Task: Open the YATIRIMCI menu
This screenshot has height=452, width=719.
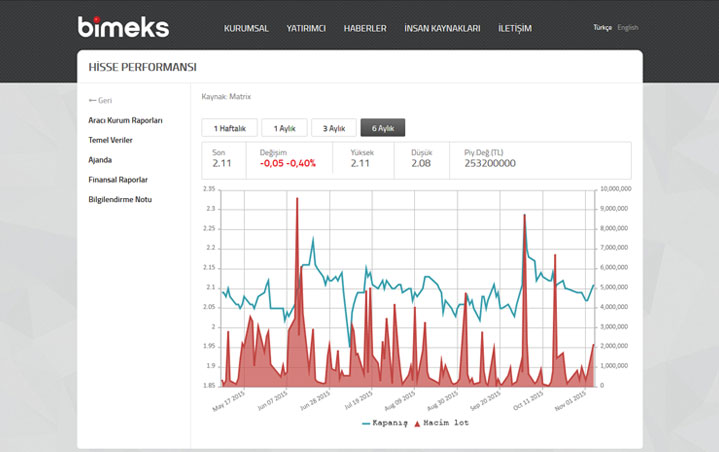Action: coord(306,28)
